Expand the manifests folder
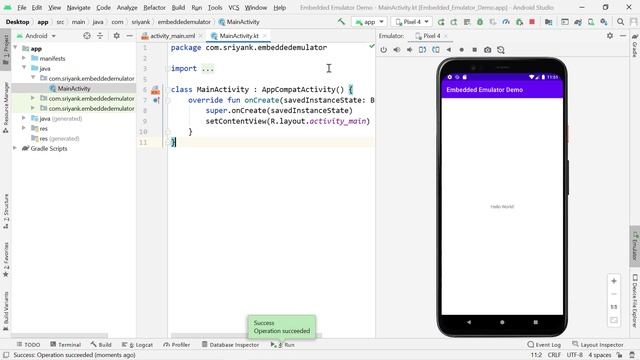Image resolution: width=640 pixels, height=360 pixels. point(24,58)
